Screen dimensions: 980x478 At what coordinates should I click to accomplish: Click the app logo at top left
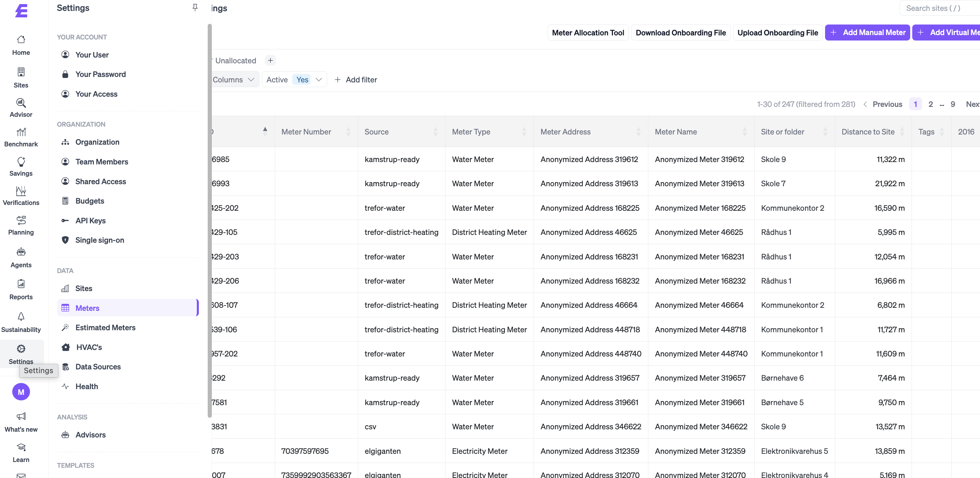[21, 11]
